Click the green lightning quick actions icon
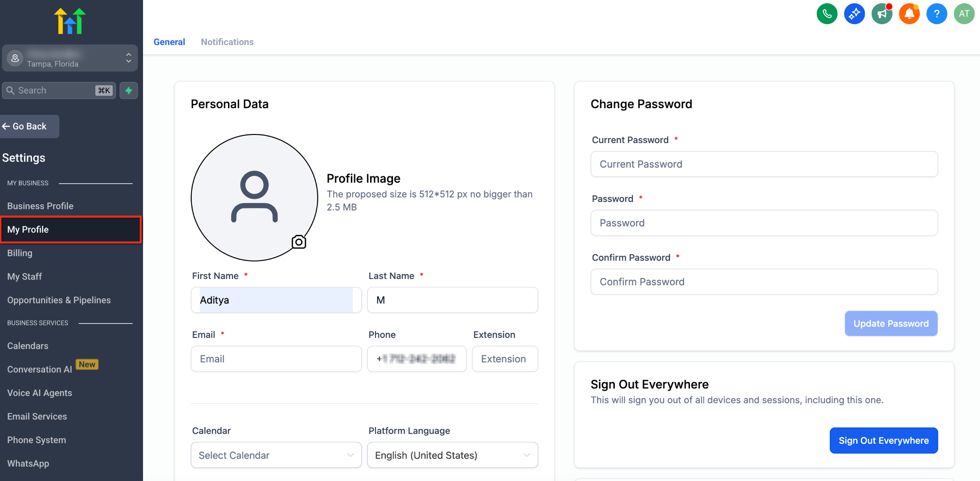The image size is (980, 481). 129,90
